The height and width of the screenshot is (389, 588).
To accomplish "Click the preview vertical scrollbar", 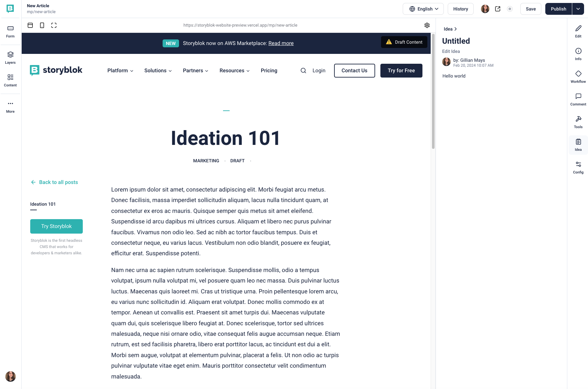I will 433,91.
